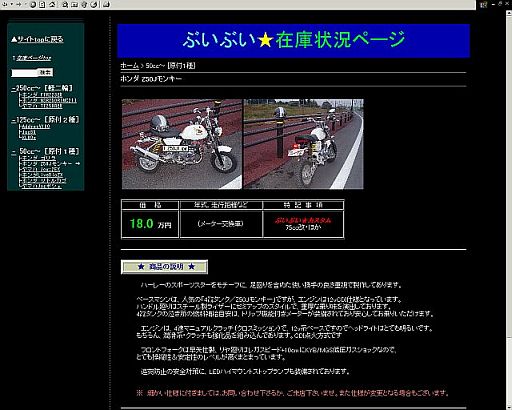The image size is (512, 410).
Task: Click the 価格 table header
Action: point(150,205)
